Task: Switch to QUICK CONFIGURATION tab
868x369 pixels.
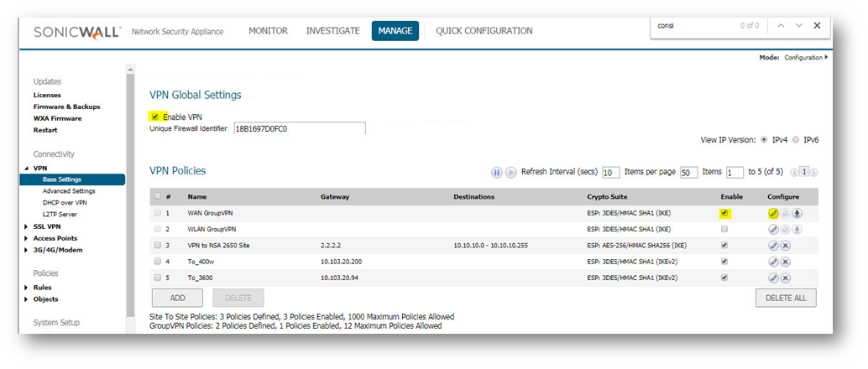Action: point(484,31)
